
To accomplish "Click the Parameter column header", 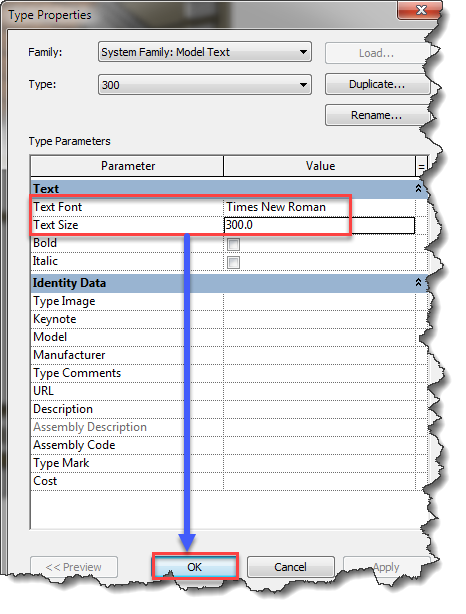I will 127,166.
